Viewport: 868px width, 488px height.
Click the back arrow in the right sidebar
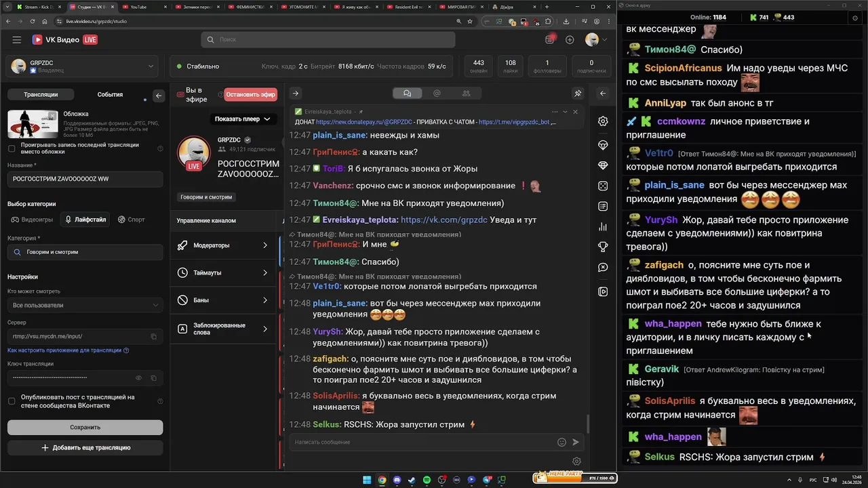tap(603, 94)
